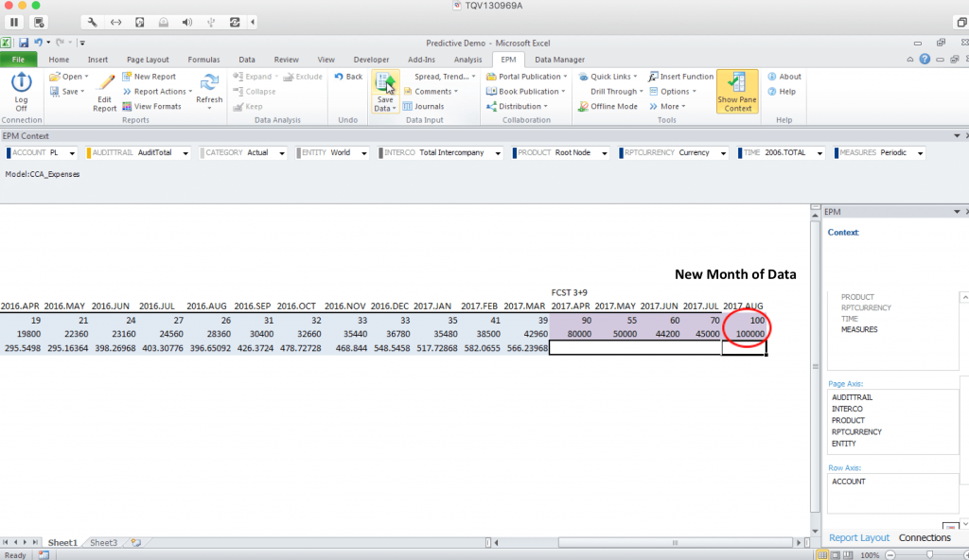Click the Excel quick-access Save icon
Viewport: 969px width, 560px height.
(x=24, y=43)
